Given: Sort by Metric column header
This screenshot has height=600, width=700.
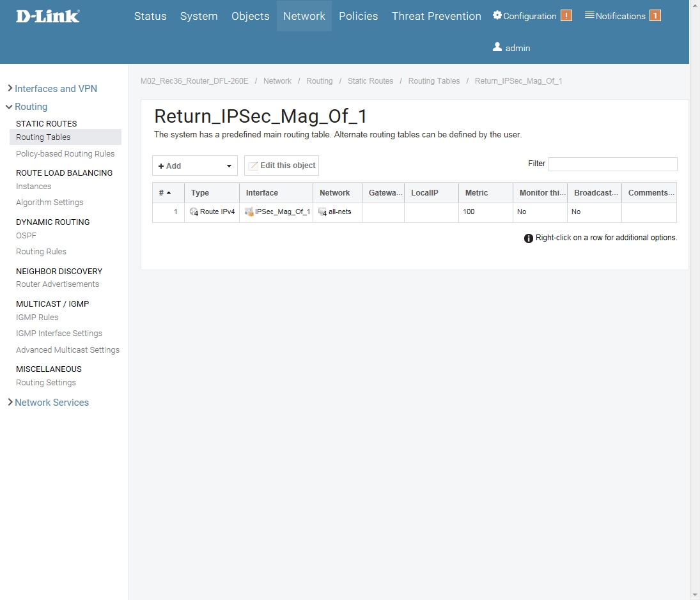Looking at the screenshot, I should click(486, 193).
